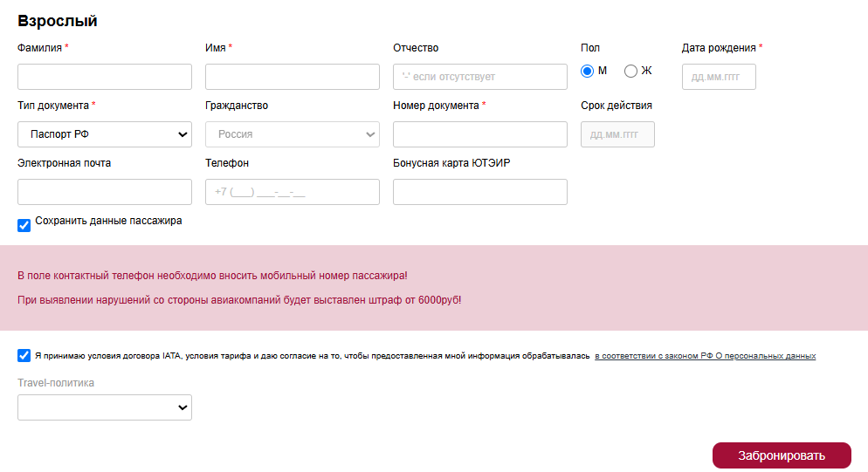Open the personal data law link
Screen dimensions: 868x472
[706, 356]
